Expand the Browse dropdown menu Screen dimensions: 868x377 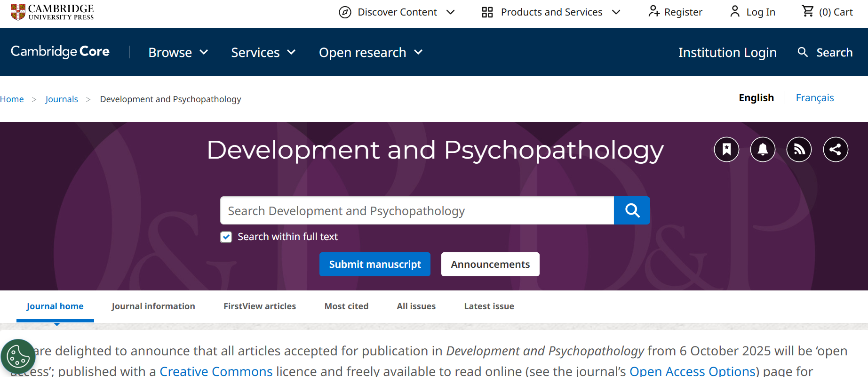pyautogui.click(x=178, y=52)
